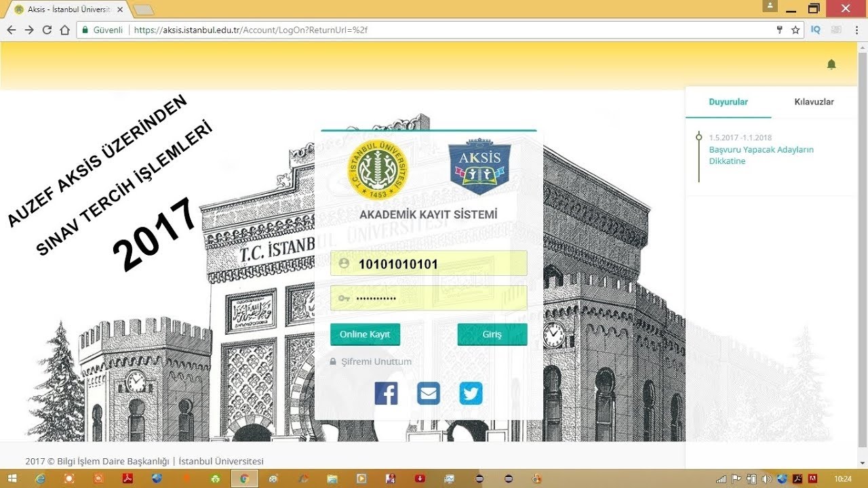This screenshot has width=868, height=488.
Task: Open the system tray volume icon
Action: (766, 479)
